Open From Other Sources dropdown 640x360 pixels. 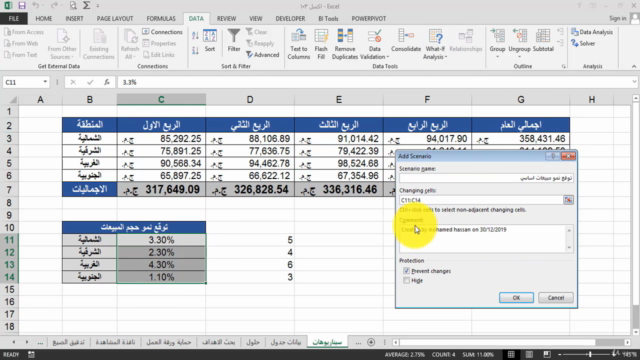coord(62,53)
